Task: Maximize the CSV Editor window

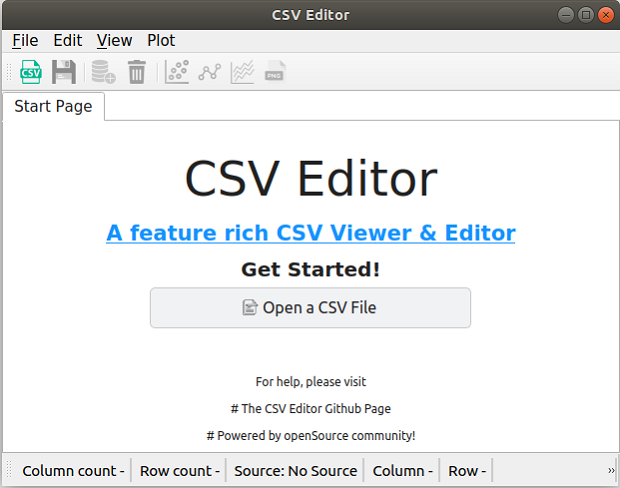Action: (586, 15)
